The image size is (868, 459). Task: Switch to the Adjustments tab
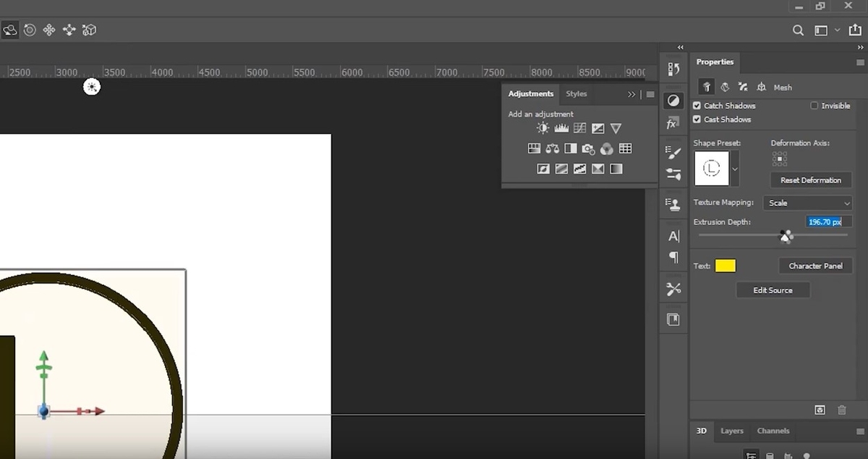click(531, 94)
